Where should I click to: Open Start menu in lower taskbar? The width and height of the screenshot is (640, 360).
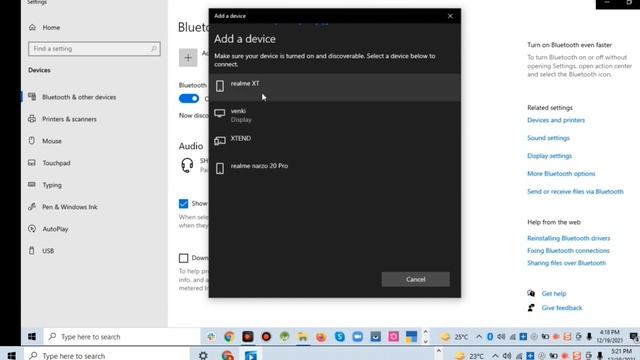point(12,356)
